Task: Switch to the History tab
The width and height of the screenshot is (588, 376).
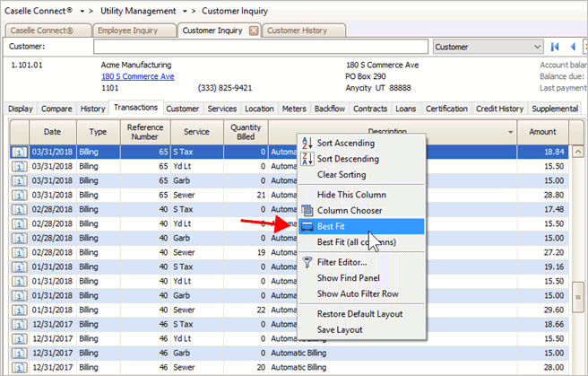Action: coord(92,109)
